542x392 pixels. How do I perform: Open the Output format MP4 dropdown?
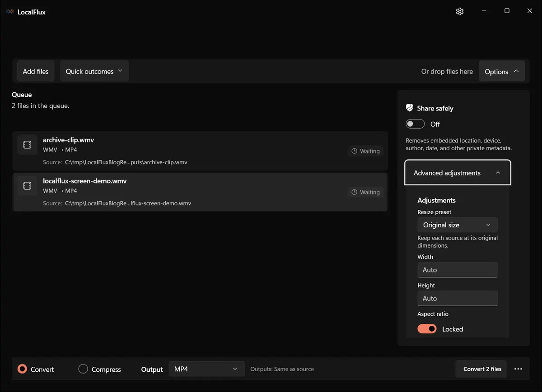[206, 369]
